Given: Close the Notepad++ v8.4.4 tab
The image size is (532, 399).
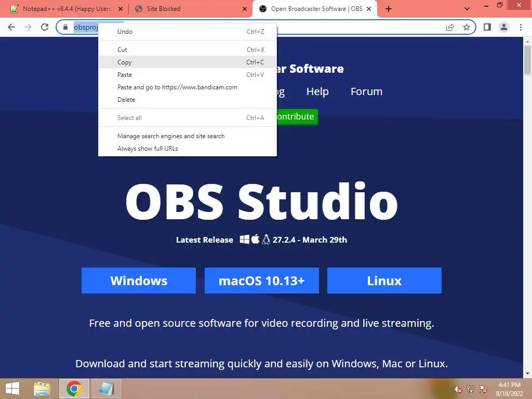Looking at the screenshot, I should coord(121,9).
